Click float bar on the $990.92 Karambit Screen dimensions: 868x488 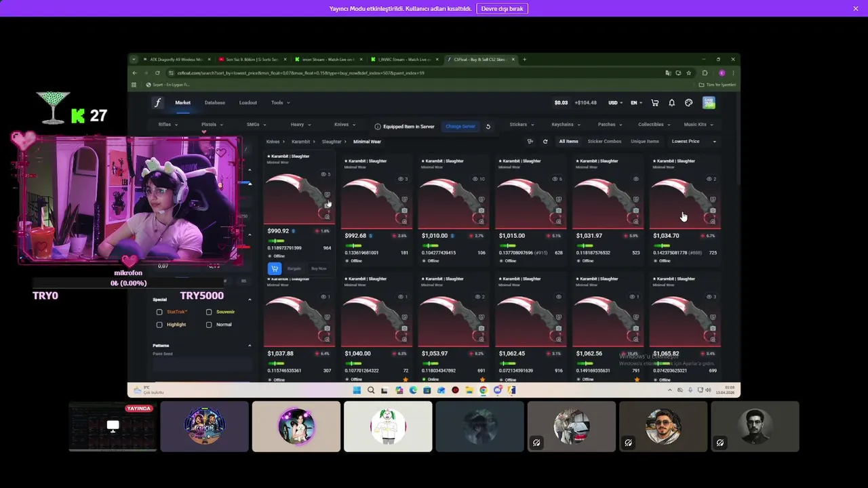pos(277,241)
